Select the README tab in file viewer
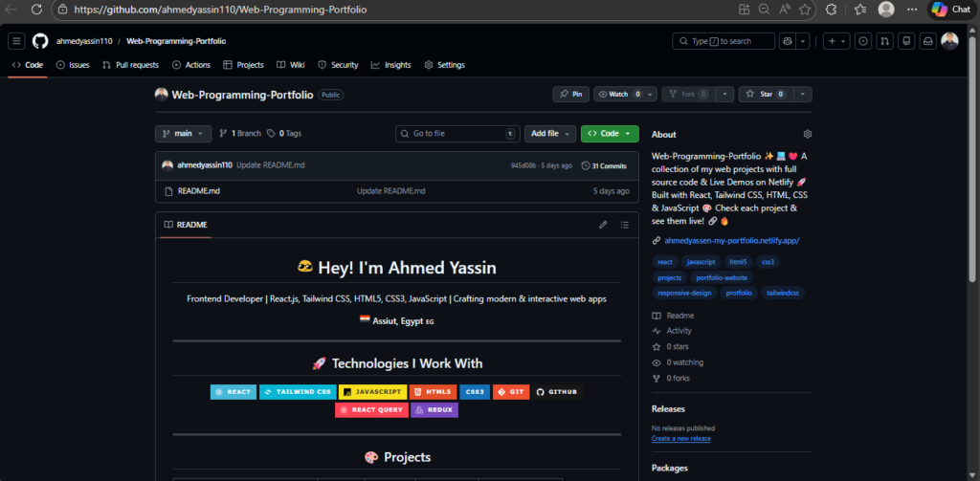Image resolution: width=980 pixels, height=481 pixels. [185, 225]
